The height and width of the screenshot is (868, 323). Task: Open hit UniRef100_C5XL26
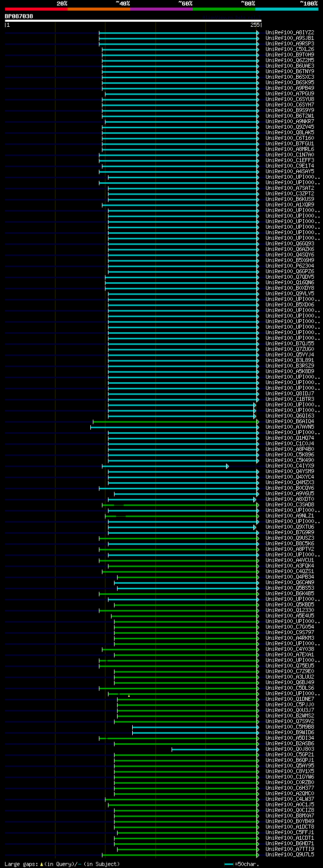[290, 49]
